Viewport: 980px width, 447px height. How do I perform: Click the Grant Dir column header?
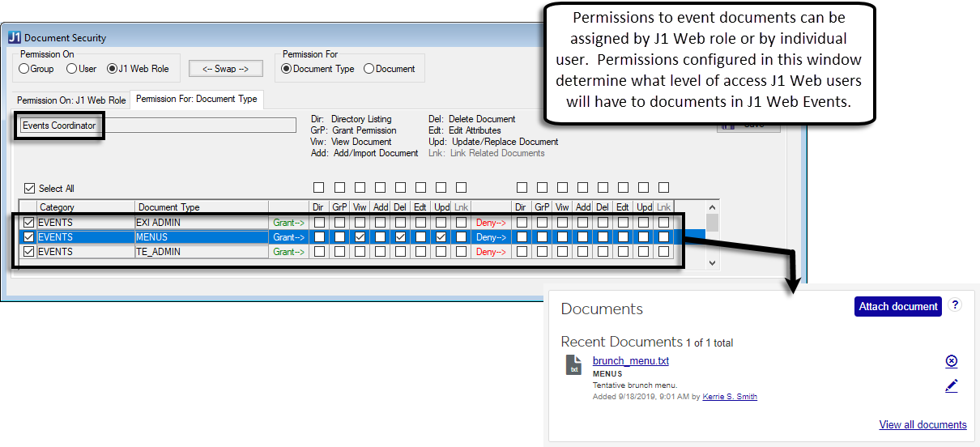[x=319, y=207]
